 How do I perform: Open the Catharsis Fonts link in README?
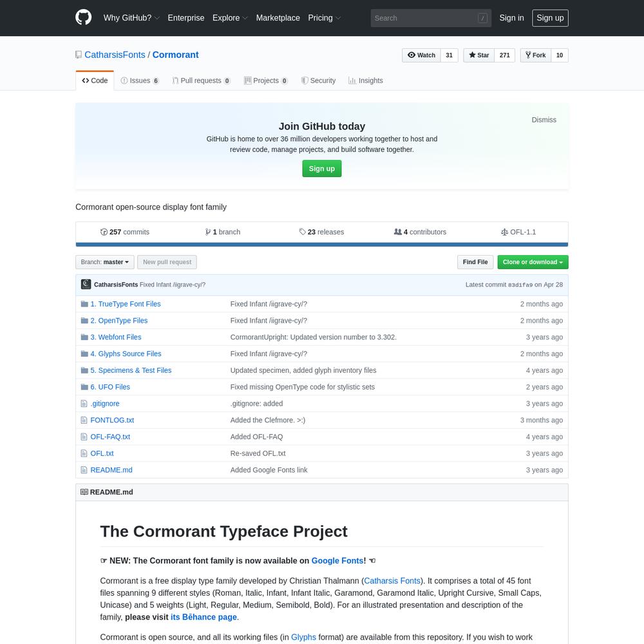coord(392,581)
